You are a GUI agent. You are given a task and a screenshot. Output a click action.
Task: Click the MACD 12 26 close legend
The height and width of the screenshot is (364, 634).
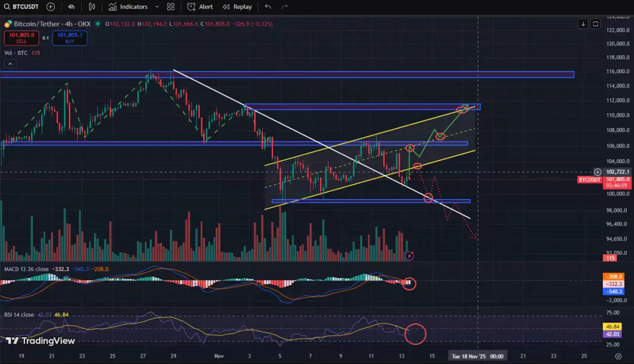click(x=26, y=269)
